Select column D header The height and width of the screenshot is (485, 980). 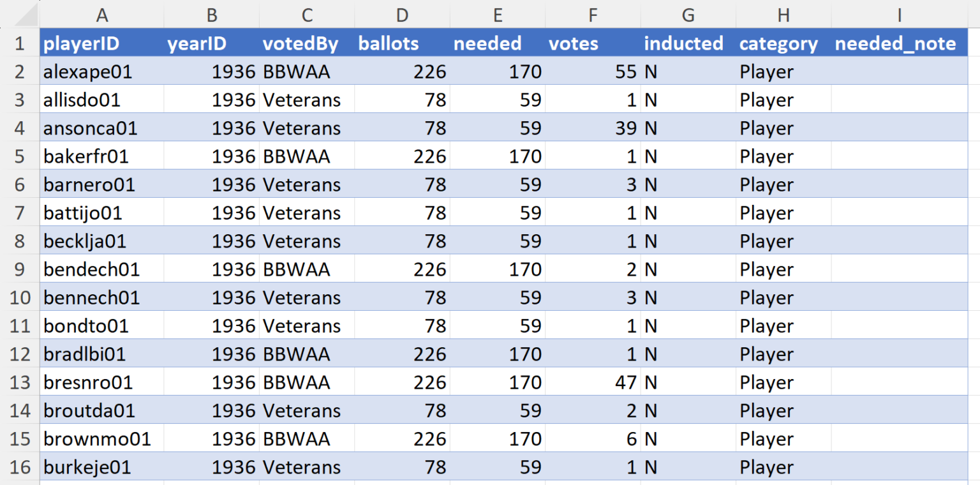[402, 15]
